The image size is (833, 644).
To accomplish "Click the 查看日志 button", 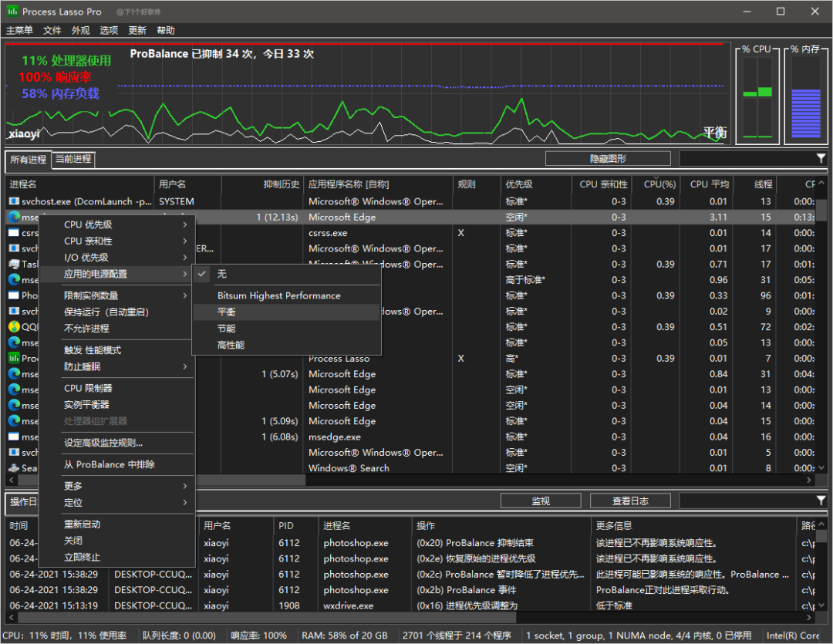I will (x=630, y=501).
